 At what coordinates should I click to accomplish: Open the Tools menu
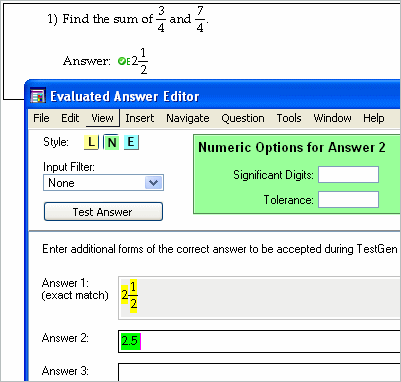[289, 118]
